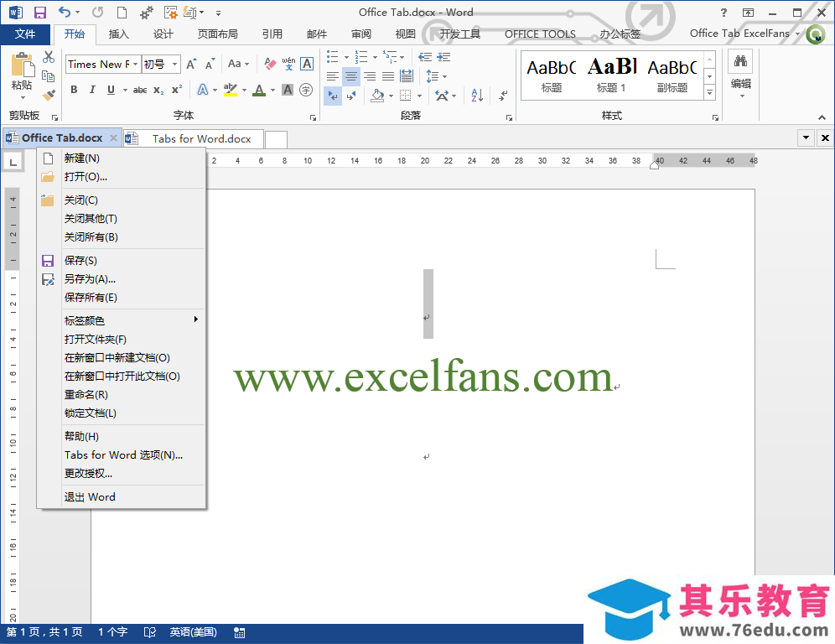Open the phonetic guide (wén) tool
Image resolution: width=835 pixels, height=644 pixels.
288,64
